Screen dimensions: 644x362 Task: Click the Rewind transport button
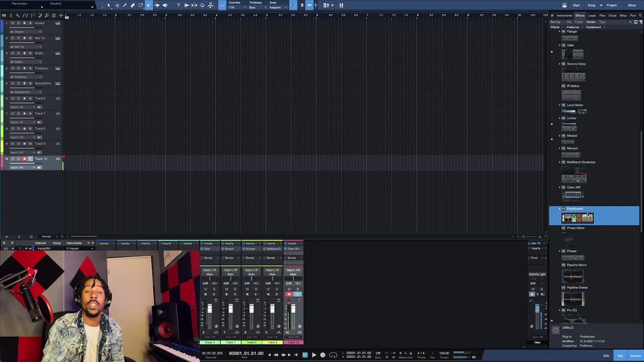tap(276, 355)
